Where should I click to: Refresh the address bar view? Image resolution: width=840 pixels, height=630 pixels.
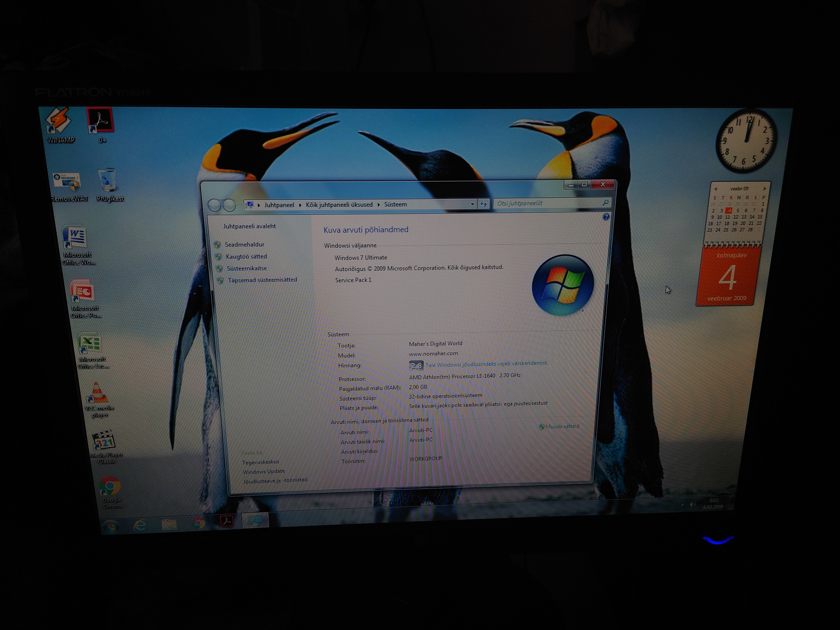pos(483,204)
